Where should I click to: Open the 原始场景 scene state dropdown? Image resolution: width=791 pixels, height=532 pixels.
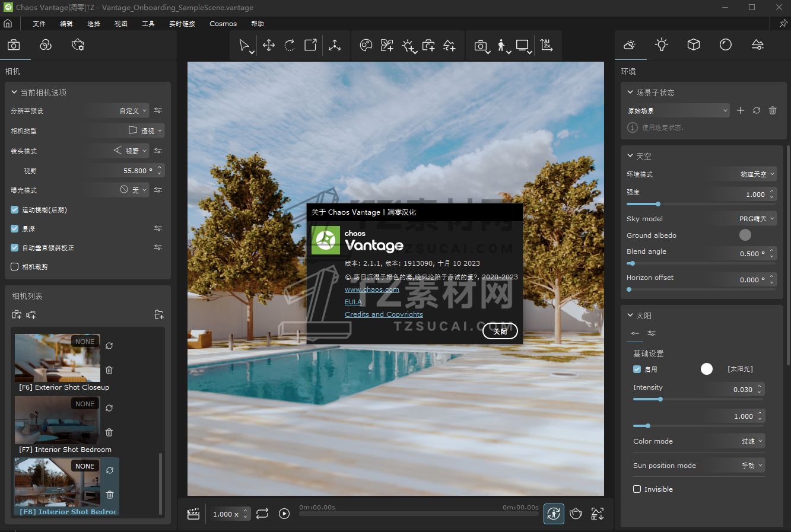coord(678,110)
